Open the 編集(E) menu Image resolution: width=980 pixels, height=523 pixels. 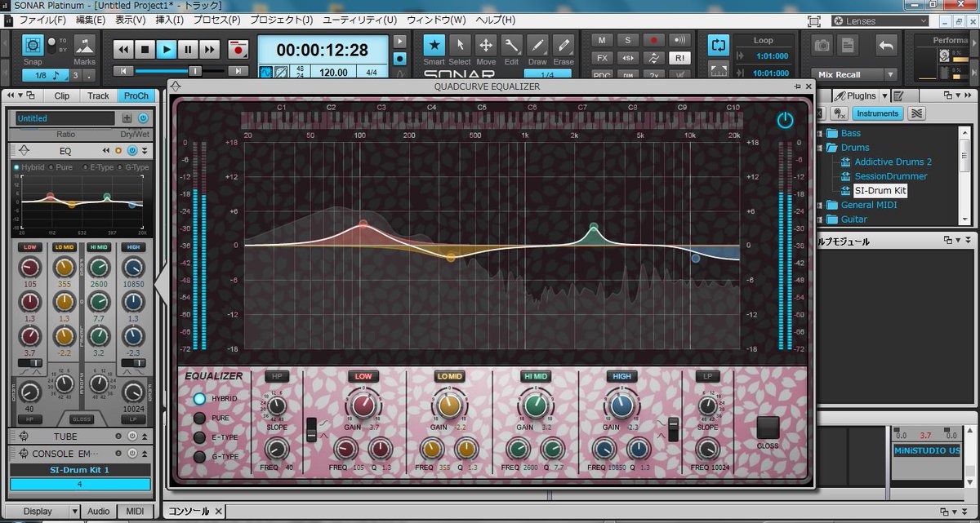90,19
